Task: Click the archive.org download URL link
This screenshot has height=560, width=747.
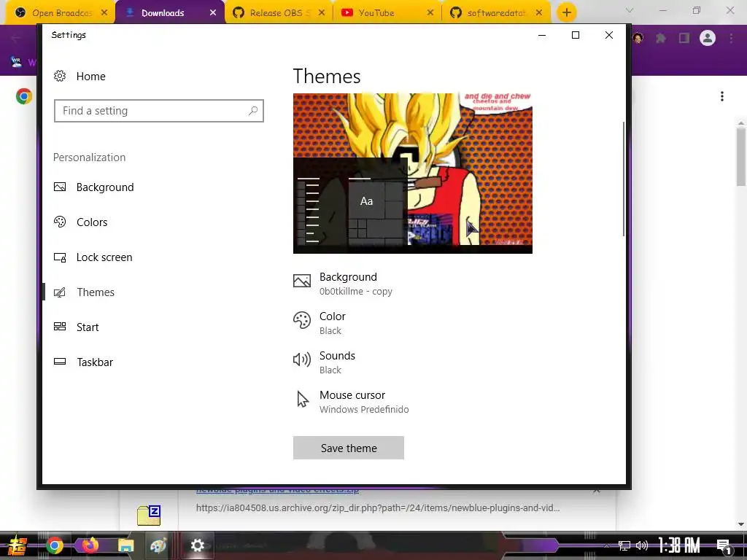Action: point(378,508)
